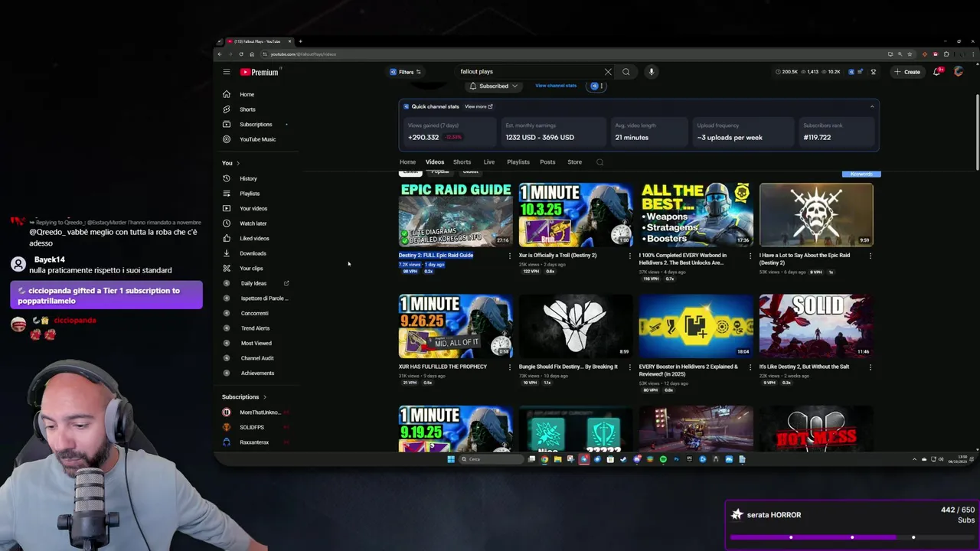980x551 pixels.
Task: Open the Watch later icon
Action: point(226,223)
